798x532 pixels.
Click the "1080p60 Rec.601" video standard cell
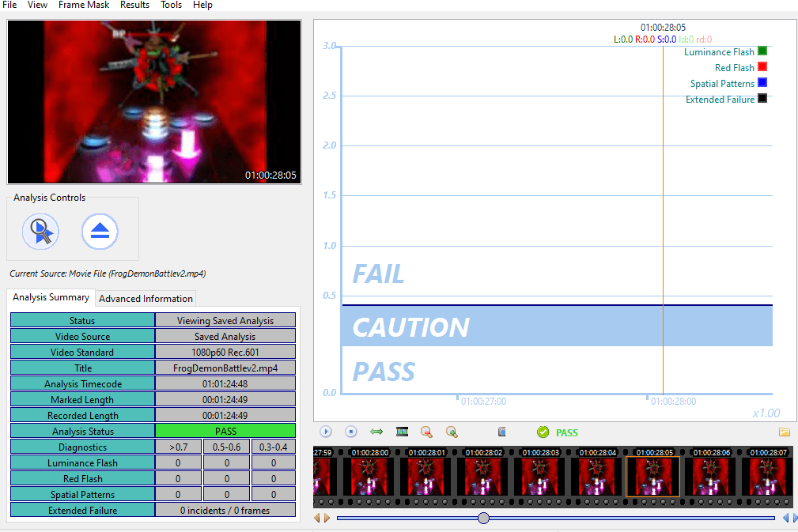(x=225, y=352)
